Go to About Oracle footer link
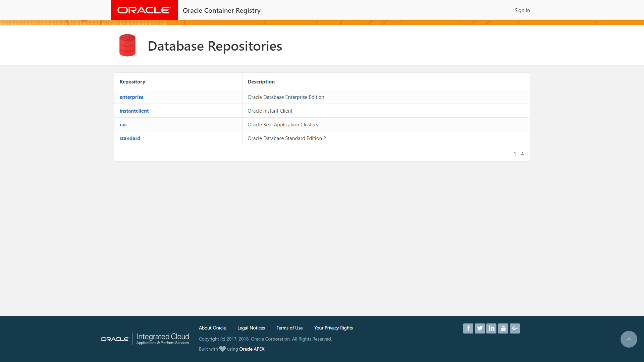This screenshot has height=362, width=644. (x=212, y=328)
